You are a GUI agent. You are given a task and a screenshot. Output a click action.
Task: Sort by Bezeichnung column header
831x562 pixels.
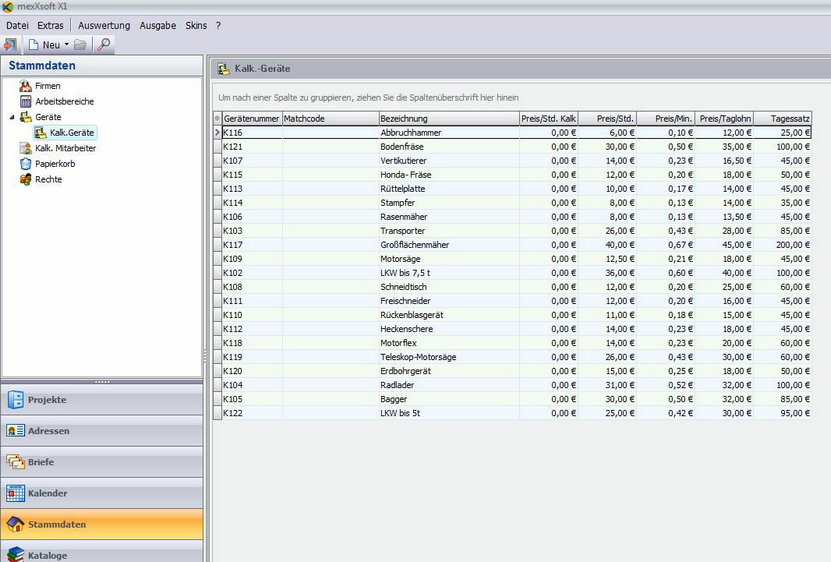pyautogui.click(x=449, y=118)
